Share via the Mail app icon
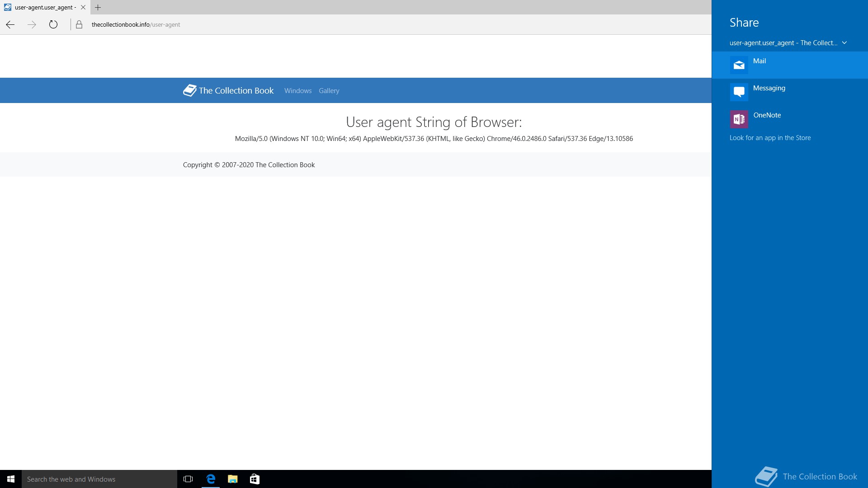This screenshot has width=868, height=488. pos(739,65)
